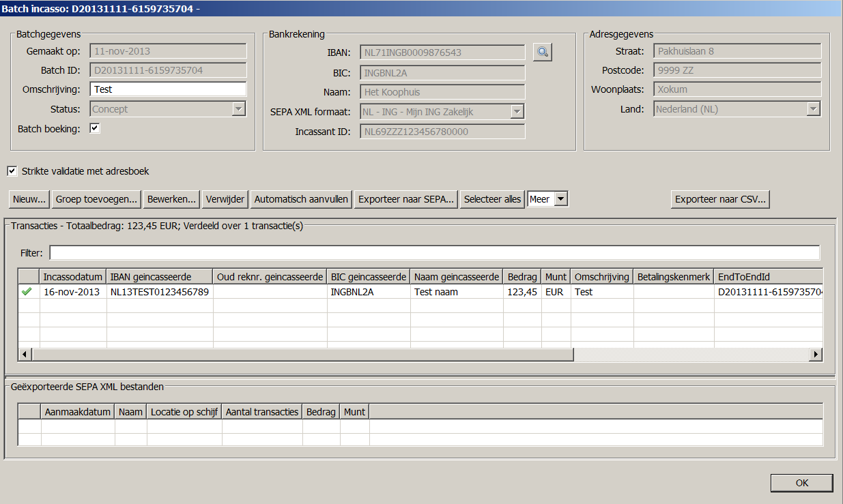
Task: Sort by Incassodatum column header
Action: [73, 276]
